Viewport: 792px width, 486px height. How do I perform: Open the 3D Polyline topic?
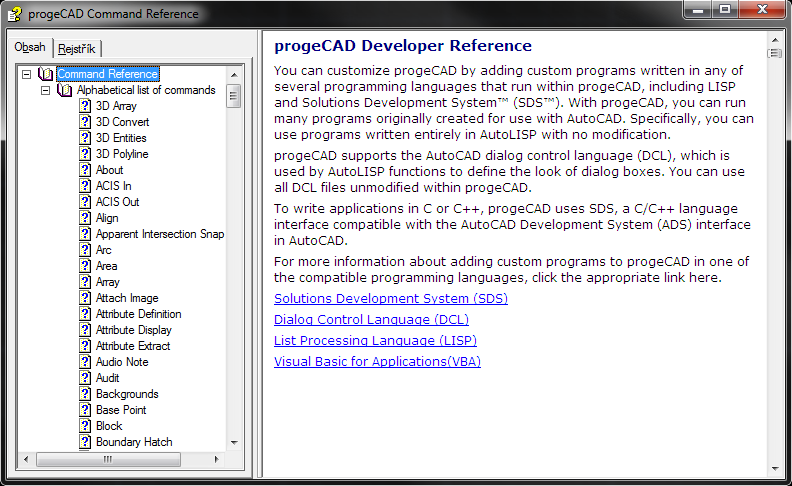[x=122, y=154]
